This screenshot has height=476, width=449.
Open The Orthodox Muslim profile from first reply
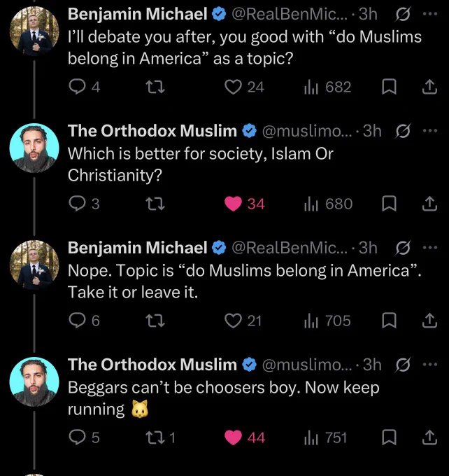[152, 131]
